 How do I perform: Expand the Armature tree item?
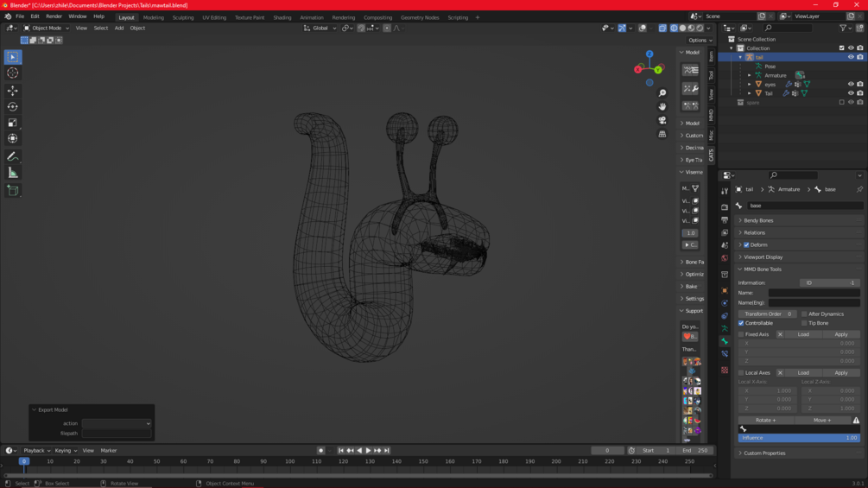point(750,75)
